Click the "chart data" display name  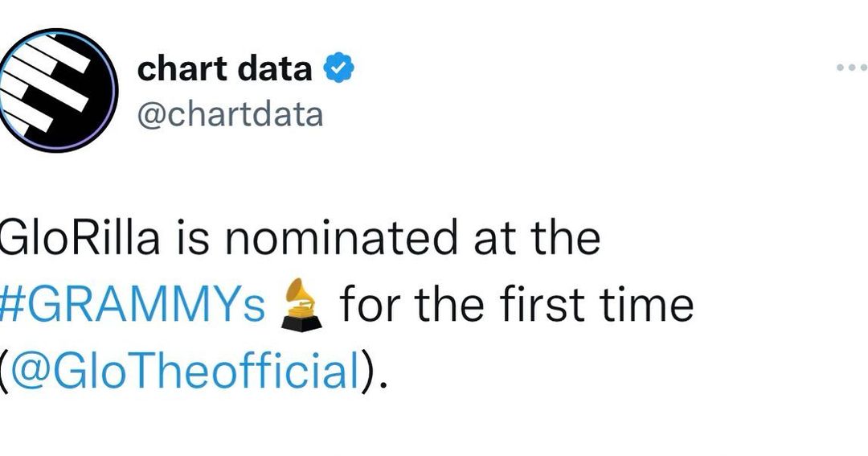click(224, 70)
